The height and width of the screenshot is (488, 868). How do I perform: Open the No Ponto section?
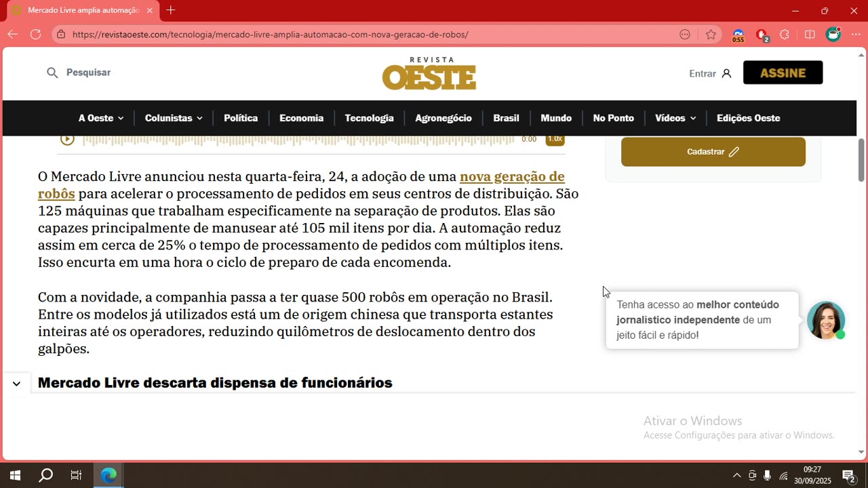pos(614,118)
